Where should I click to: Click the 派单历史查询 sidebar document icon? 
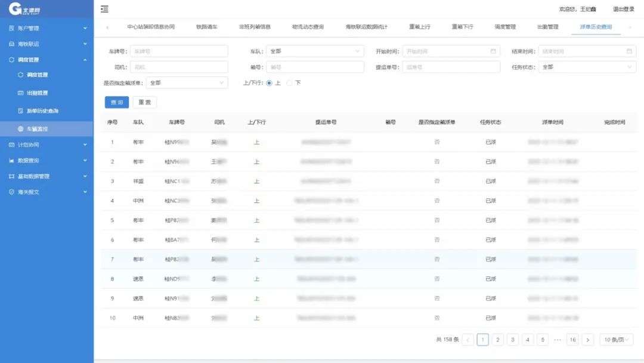(x=21, y=111)
